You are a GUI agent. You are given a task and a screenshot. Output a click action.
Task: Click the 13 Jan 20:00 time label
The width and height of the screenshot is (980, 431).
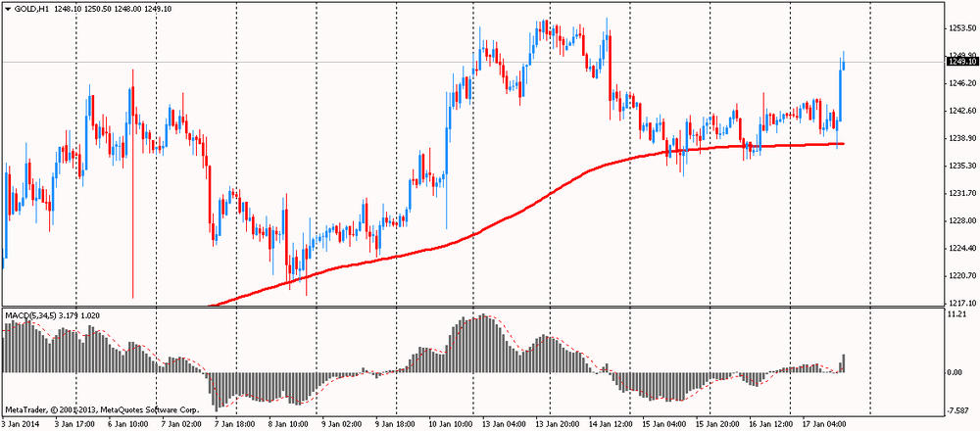point(557,423)
